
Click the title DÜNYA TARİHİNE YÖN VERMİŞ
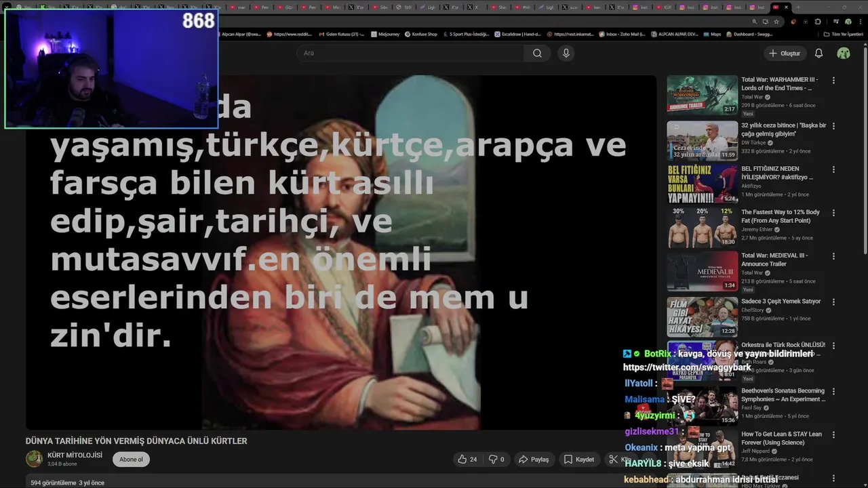click(136, 441)
